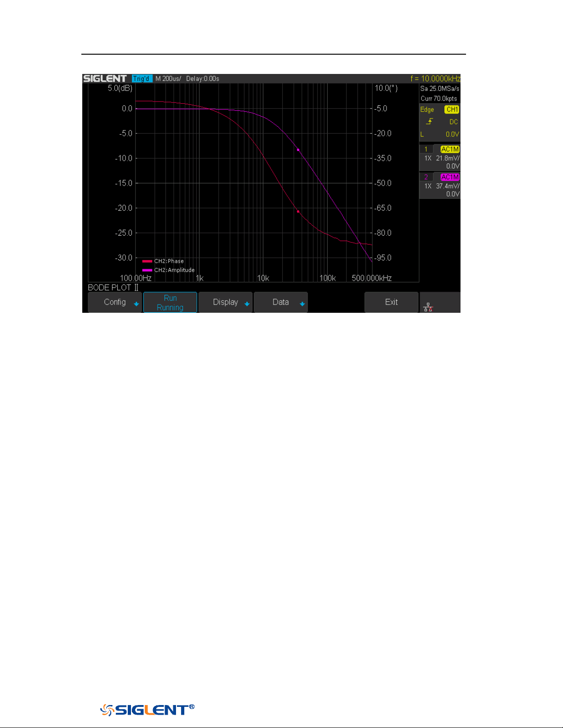Click the red CH2:Phase legend swatch
Image resolution: width=563 pixels, height=728 pixels.
(147, 261)
